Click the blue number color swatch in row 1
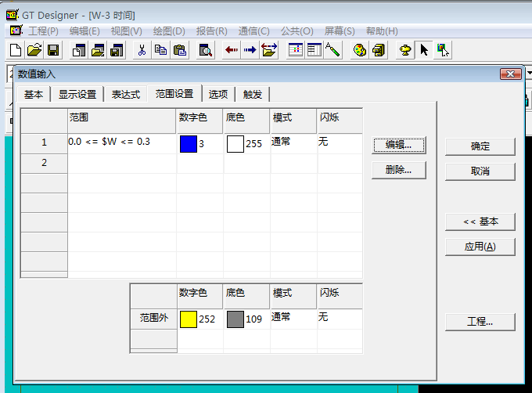The width and height of the screenshot is (532, 393). 188,144
